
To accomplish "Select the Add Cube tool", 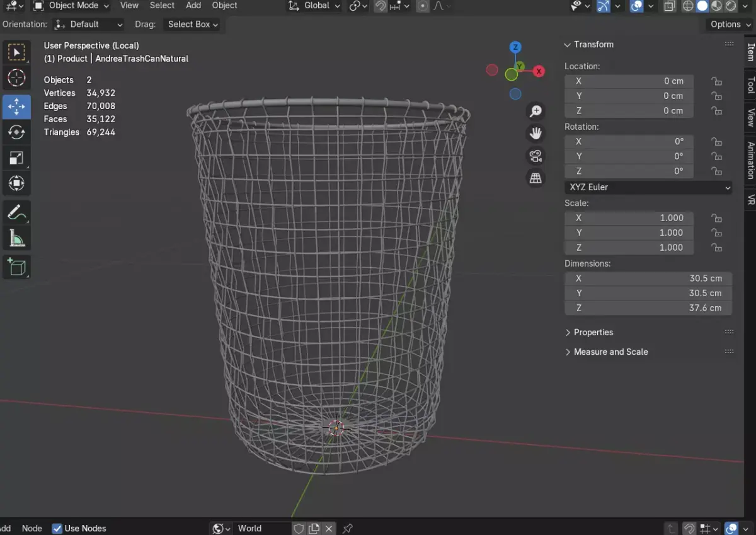I will pos(16,267).
